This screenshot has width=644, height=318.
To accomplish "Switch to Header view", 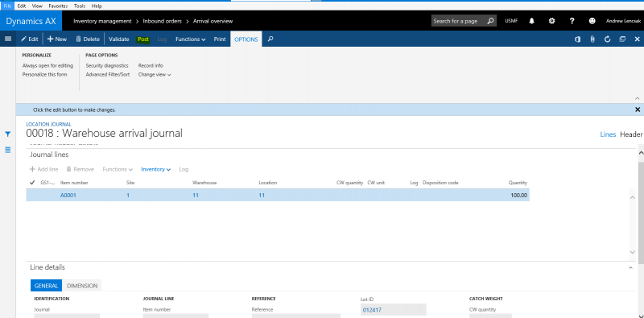I will (631, 134).
